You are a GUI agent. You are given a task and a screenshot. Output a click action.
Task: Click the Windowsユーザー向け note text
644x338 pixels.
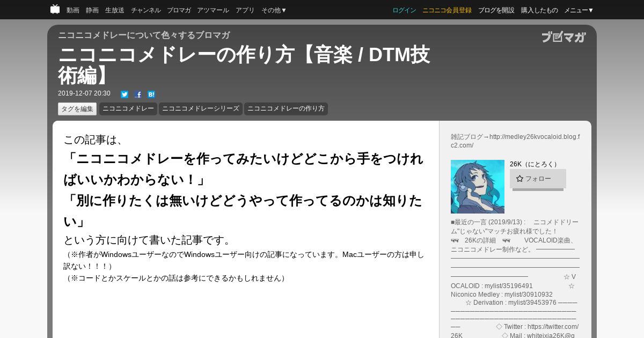click(x=244, y=260)
